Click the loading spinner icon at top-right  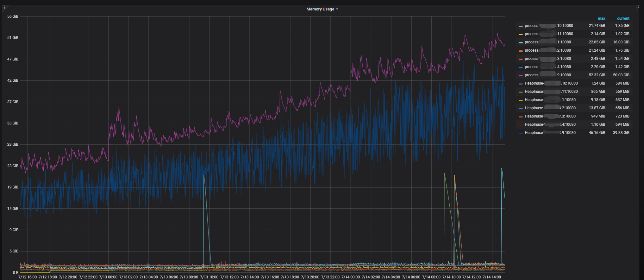[637, 7]
